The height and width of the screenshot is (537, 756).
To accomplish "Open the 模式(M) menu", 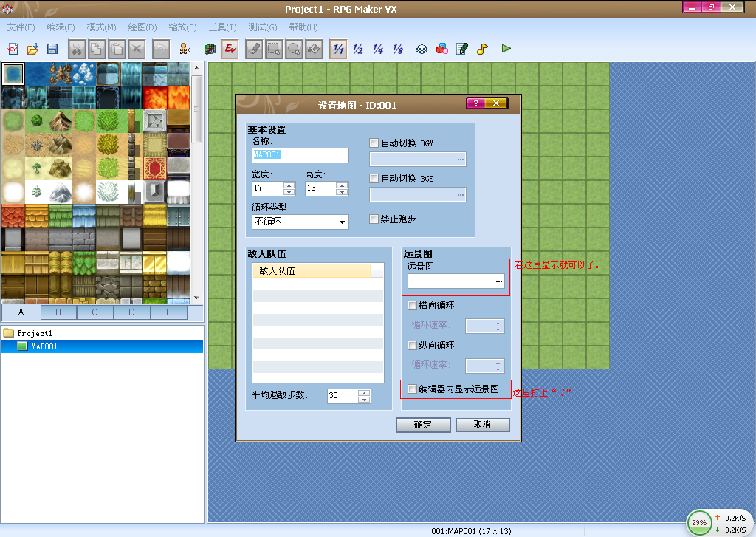I will pos(102,27).
